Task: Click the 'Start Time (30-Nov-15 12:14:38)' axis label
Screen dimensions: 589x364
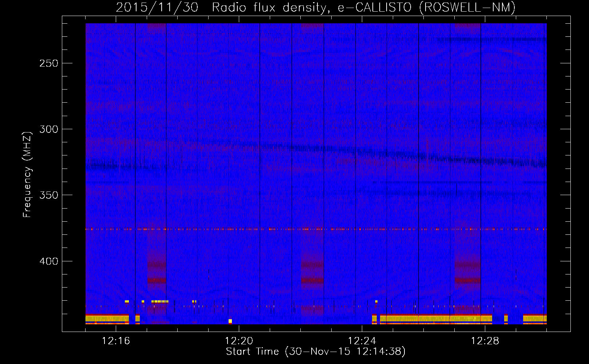Action: [x=316, y=352]
